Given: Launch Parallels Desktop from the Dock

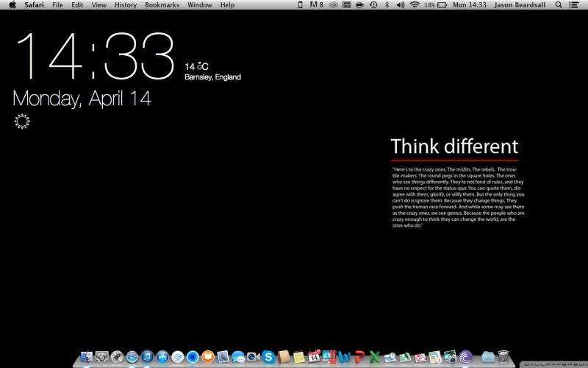Looking at the screenshot, I should 329,356.
